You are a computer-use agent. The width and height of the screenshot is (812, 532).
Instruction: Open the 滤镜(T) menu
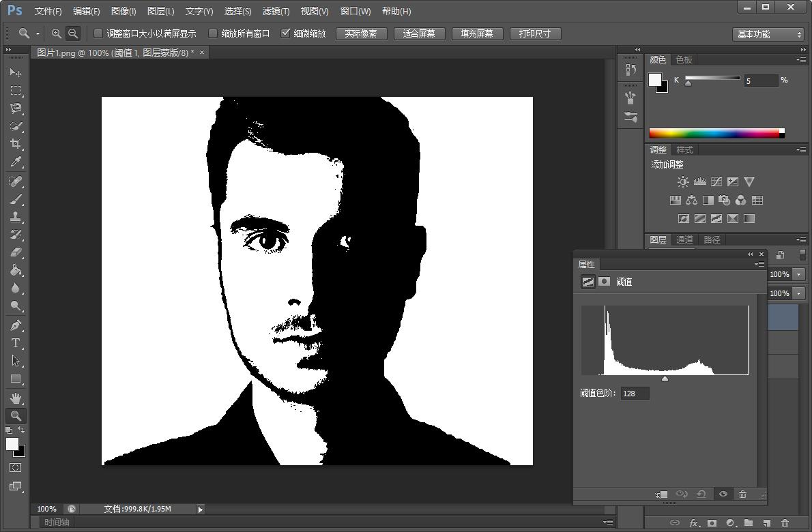click(276, 11)
